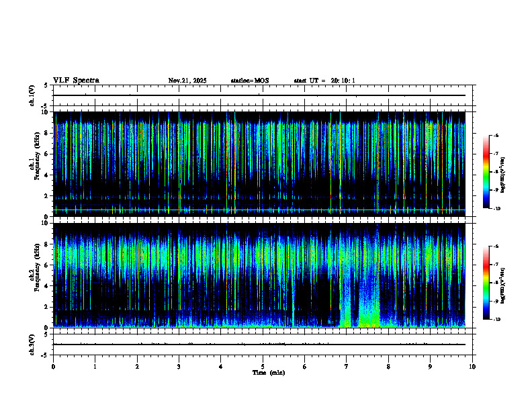Click the "ch.3(V)" axis label

32,345
